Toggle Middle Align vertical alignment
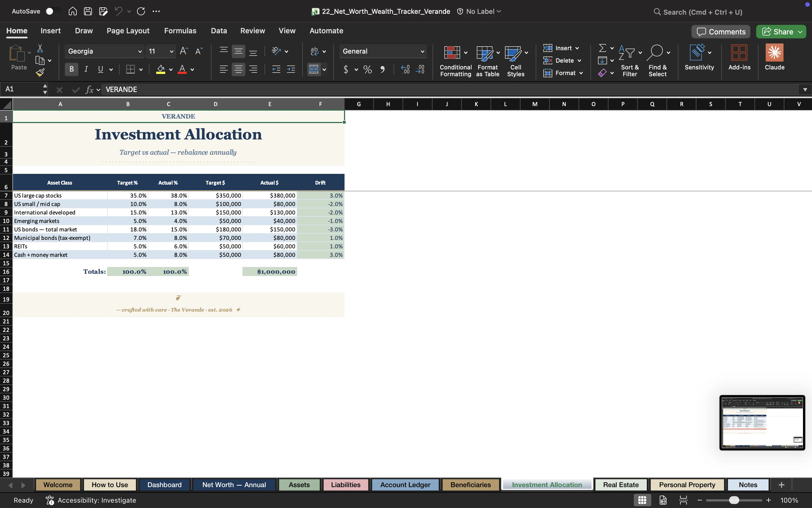Screen dimensions: 812x508 click(238, 51)
